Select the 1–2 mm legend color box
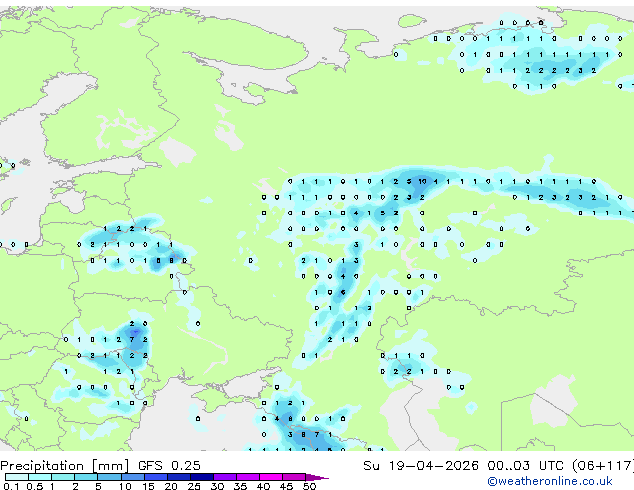 [x=63, y=477]
